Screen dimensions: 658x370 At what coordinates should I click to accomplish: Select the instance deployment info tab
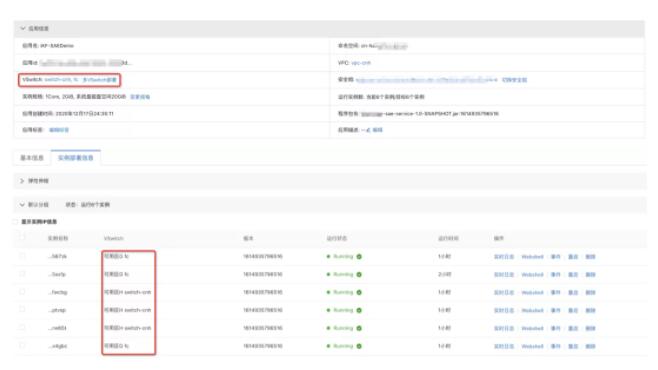(x=76, y=158)
